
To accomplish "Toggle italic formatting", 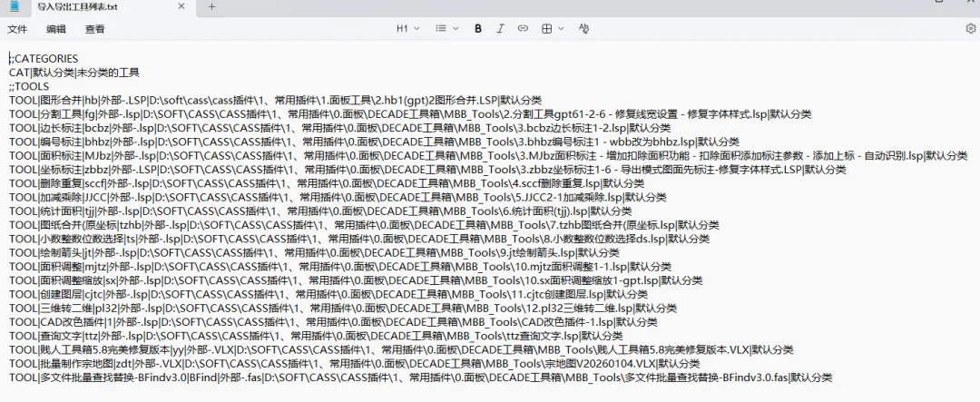I will [500, 28].
